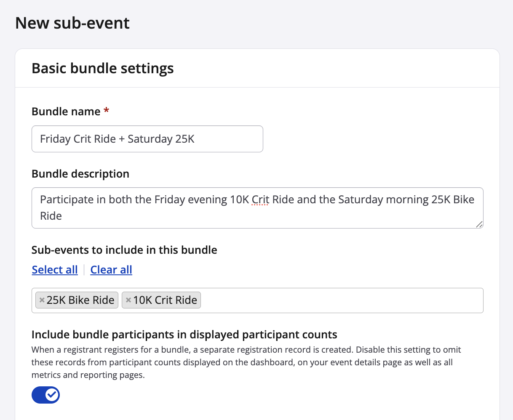Click the Basic bundle settings header

click(x=103, y=68)
